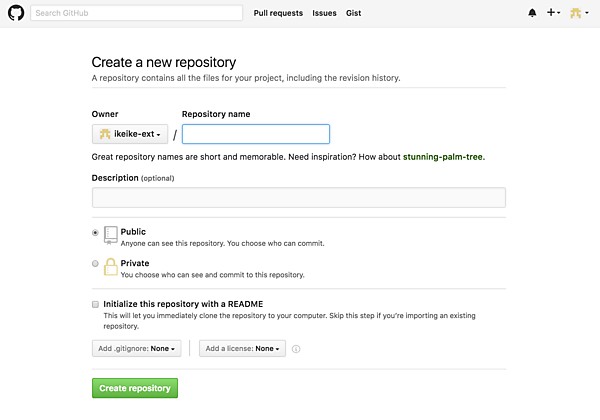Click the Public repository book icon
Viewport: 600px width, 420px height.
click(x=111, y=235)
